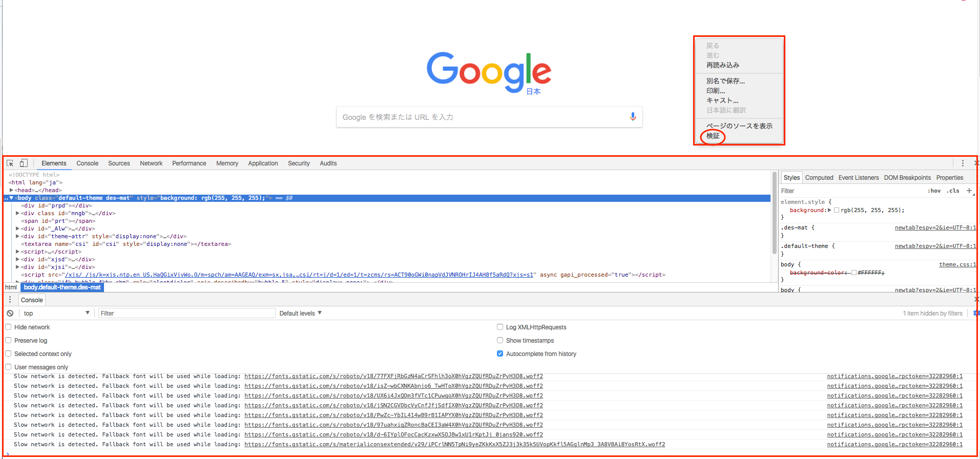Switch to the Network tab
Screen dimensions: 980x459
tap(151, 163)
